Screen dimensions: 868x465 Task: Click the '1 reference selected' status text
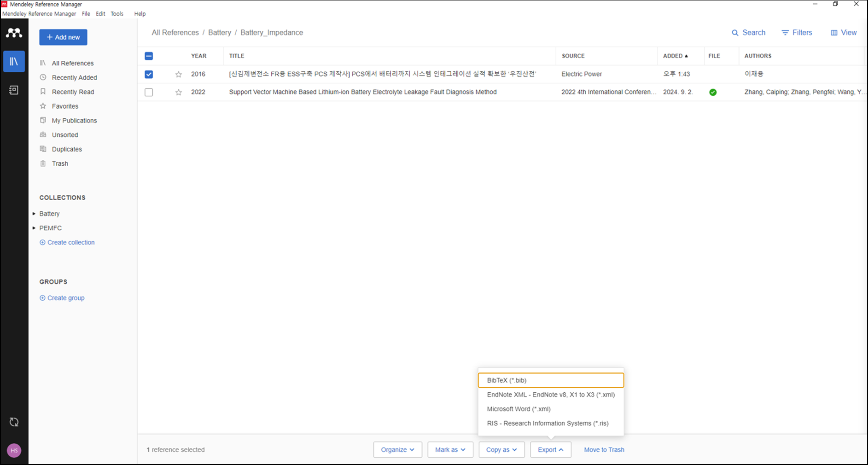175,450
